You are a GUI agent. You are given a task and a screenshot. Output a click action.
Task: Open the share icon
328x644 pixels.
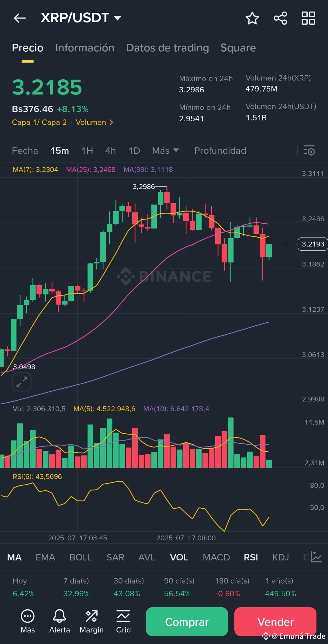[x=280, y=18]
